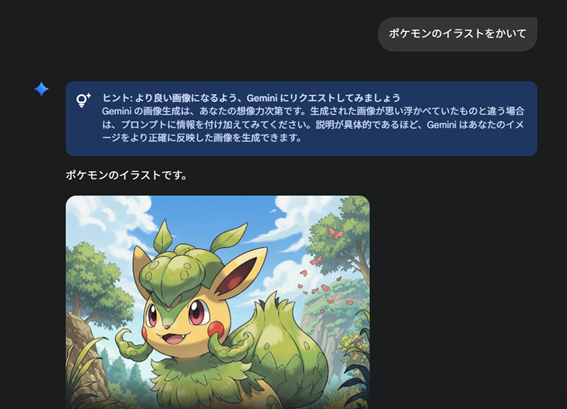
Task: Click the creature's green bulb hat
Action: pos(173,274)
